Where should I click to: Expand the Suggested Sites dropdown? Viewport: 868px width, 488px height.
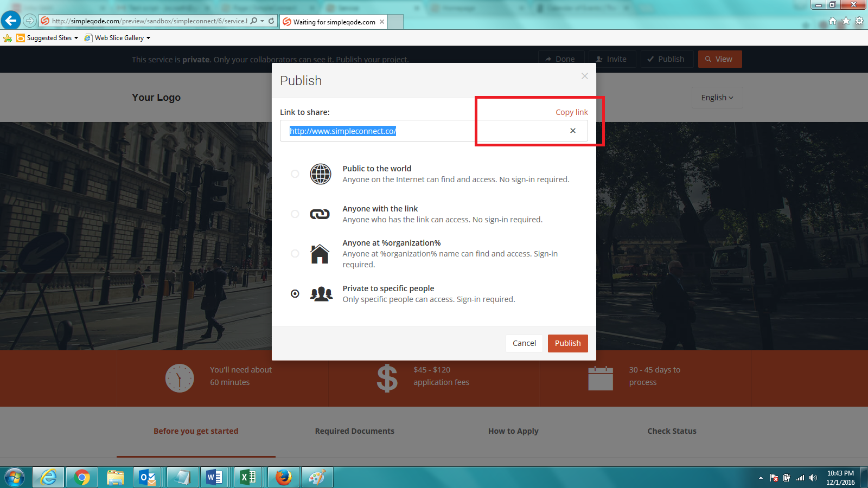click(76, 38)
